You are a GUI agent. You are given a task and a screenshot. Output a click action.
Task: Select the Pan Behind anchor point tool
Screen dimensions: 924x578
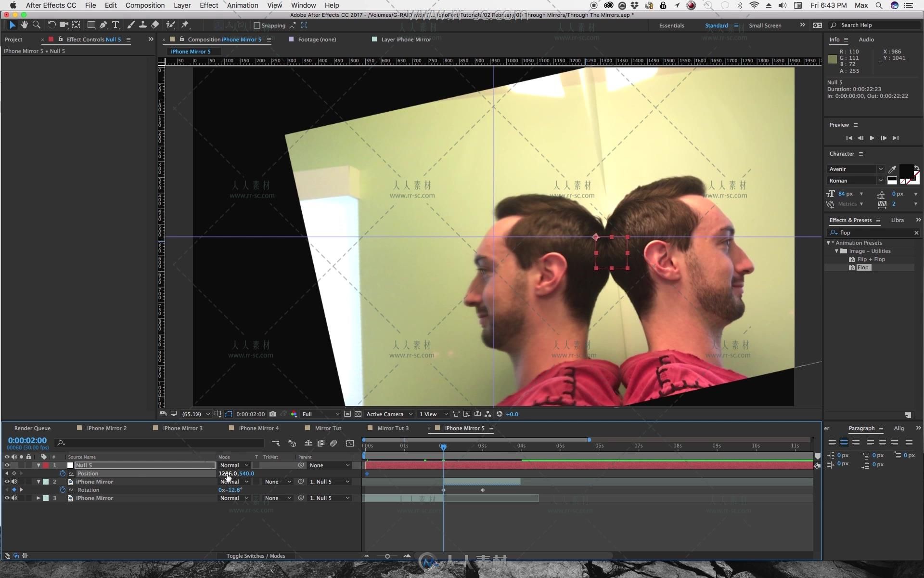[x=76, y=25]
